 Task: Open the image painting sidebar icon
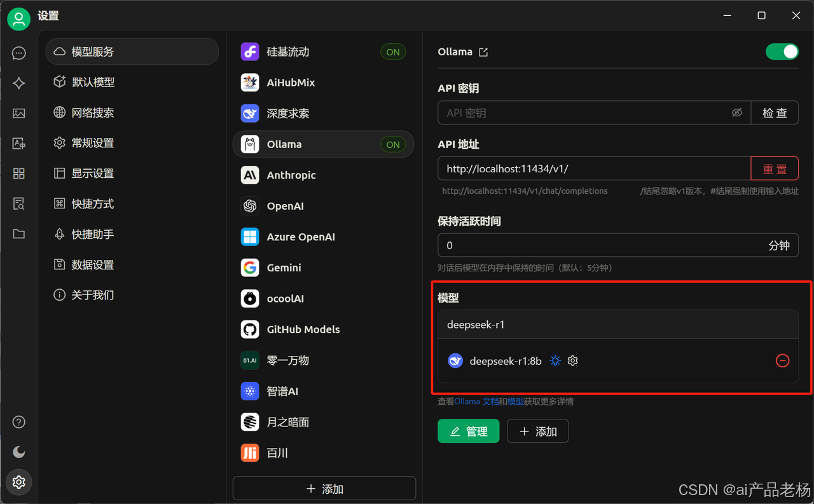pyautogui.click(x=19, y=113)
